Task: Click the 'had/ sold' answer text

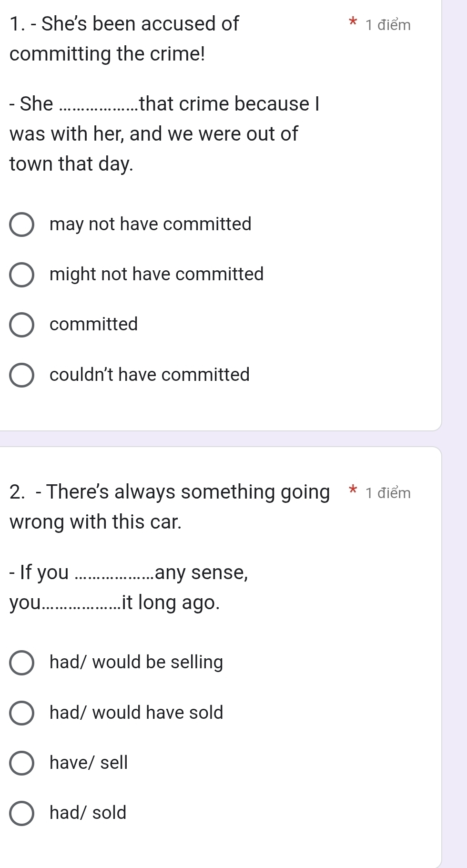Action: click(x=88, y=812)
